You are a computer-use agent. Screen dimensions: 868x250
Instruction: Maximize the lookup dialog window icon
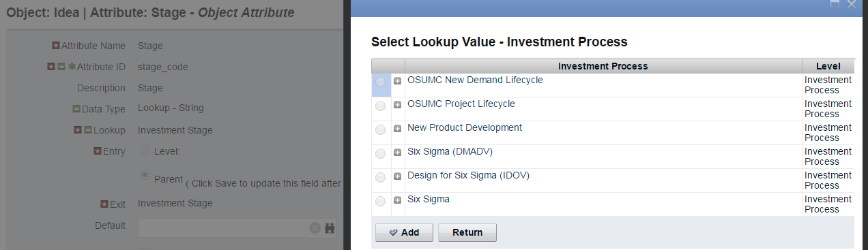[x=835, y=4]
